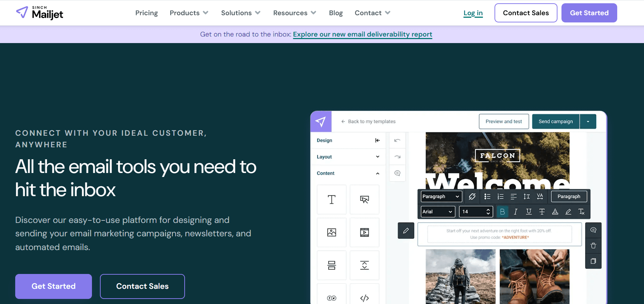Toggle Underline formatting button

click(x=529, y=212)
